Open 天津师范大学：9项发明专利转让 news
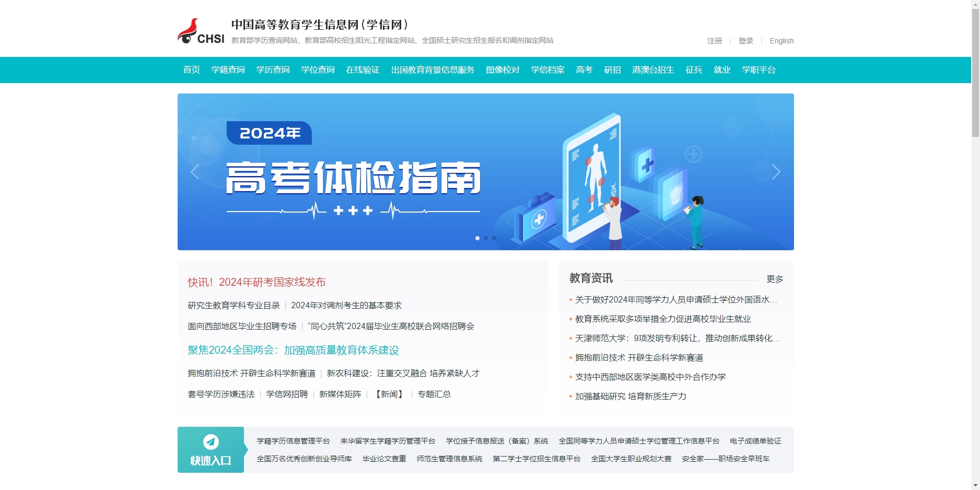 pos(678,338)
